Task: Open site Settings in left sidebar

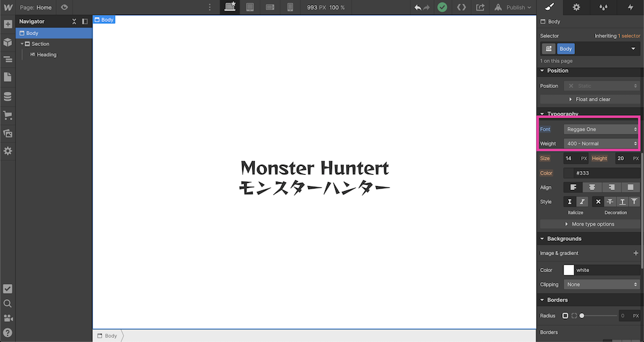Action: pos(8,151)
